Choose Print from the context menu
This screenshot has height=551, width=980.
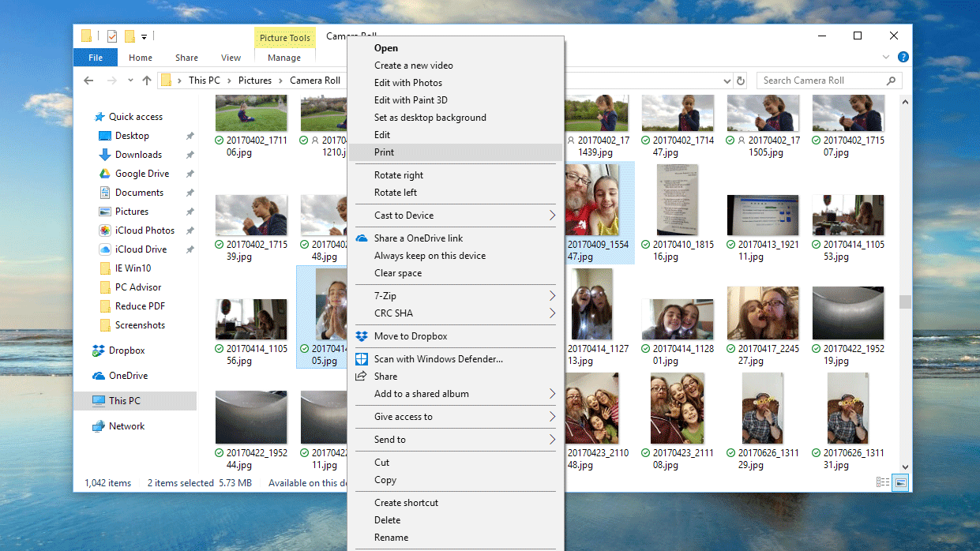coord(456,152)
